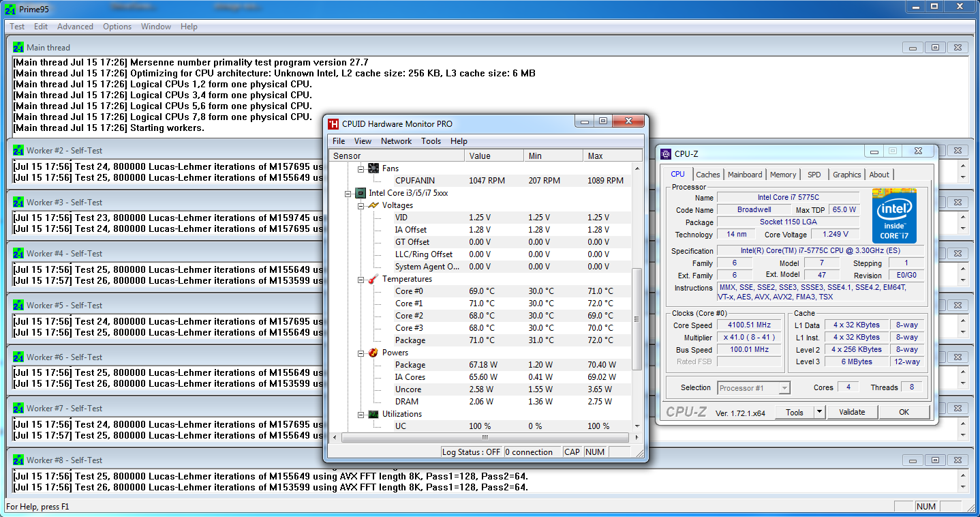Screen dimensions: 980x517
Task: Open the Advanced menu in Prime95
Action: click(x=75, y=27)
